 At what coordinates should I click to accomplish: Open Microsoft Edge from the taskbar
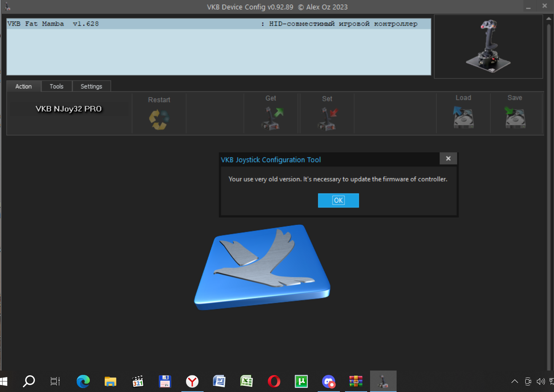[x=83, y=381]
